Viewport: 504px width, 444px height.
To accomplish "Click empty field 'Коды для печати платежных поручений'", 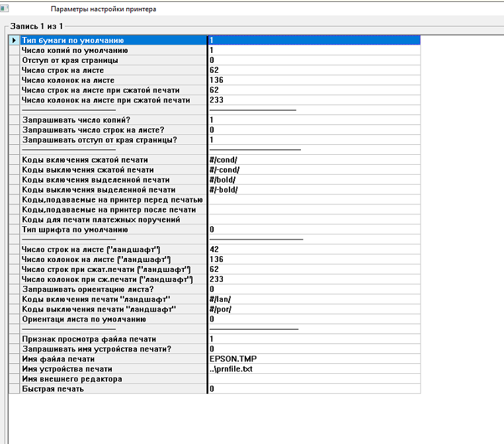I will pyautogui.click(x=314, y=220).
